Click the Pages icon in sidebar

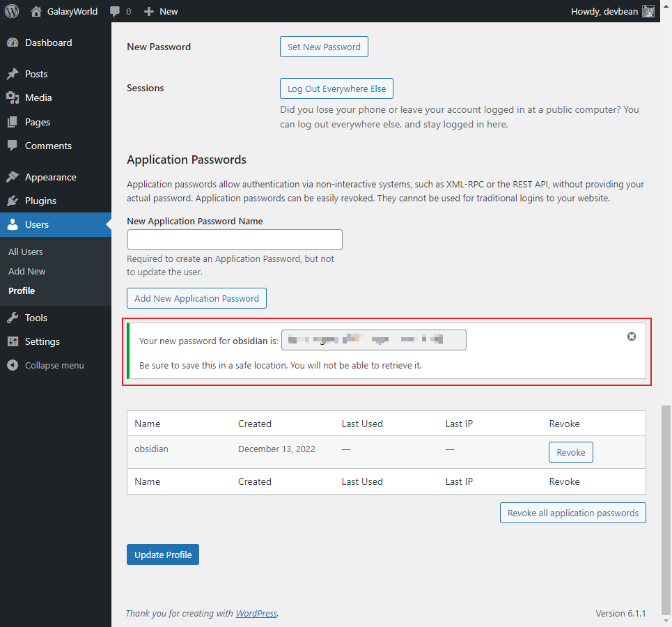tap(13, 122)
